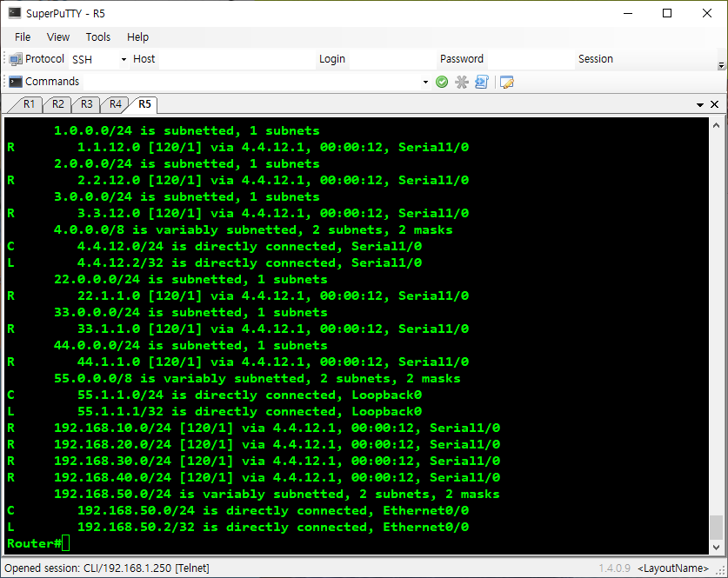This screenshot has width=728, height=578.
Task: Click the terminal scrollbar up arrow
Action: click(716, 125)
